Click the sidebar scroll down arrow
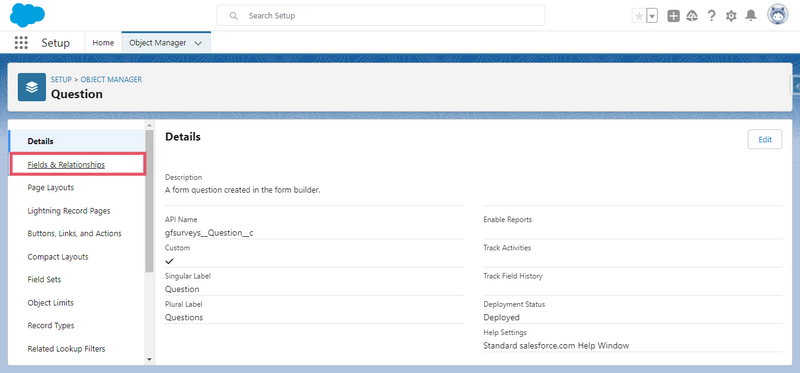Image resolution: width=800 pixels, height=373 pixels. pos(149,359)
